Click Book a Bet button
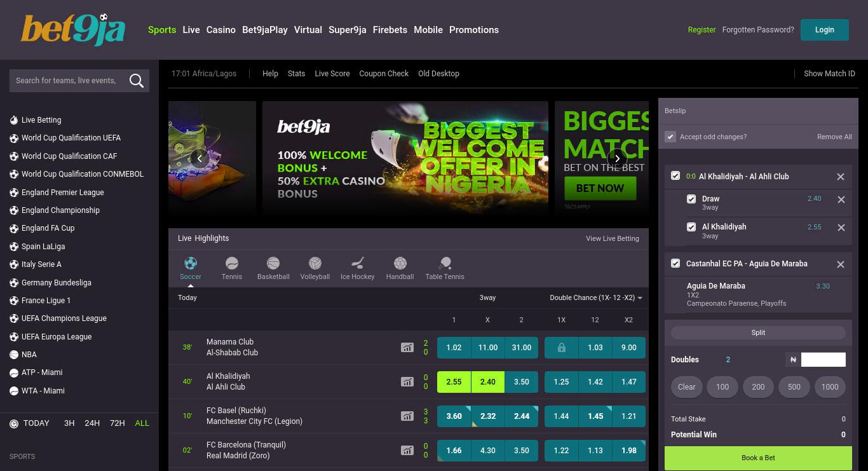Screen dimensions: 868x471 click(758, 458)
